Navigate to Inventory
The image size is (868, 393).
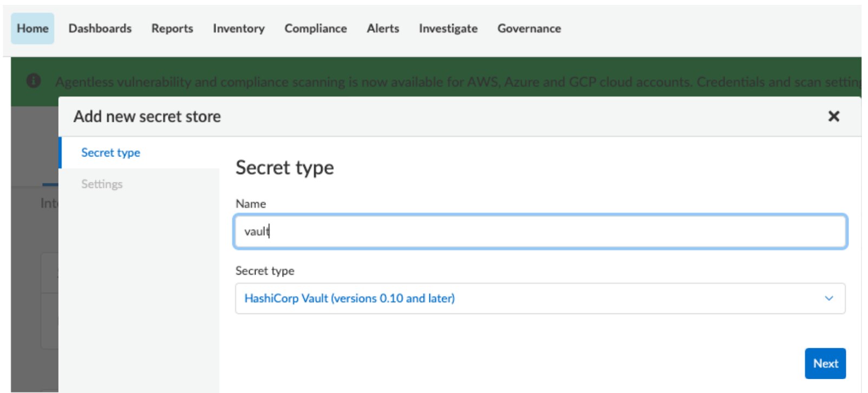[x=238, y=29]
